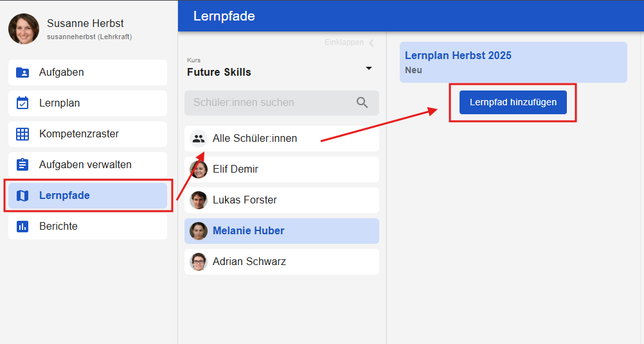Image resolution: width=644 pixels, height=344 pixels.
Task: Click Melanie Huber's avatar thumbnail
Action: pos(199,231)
